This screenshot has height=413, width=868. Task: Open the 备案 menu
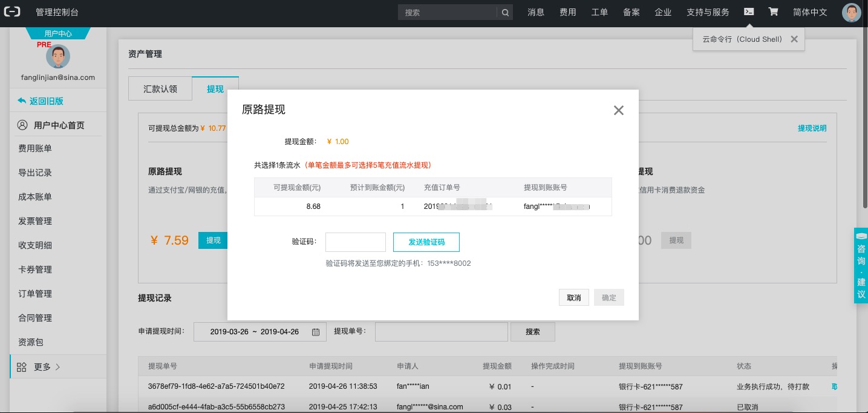pos(631,12)
